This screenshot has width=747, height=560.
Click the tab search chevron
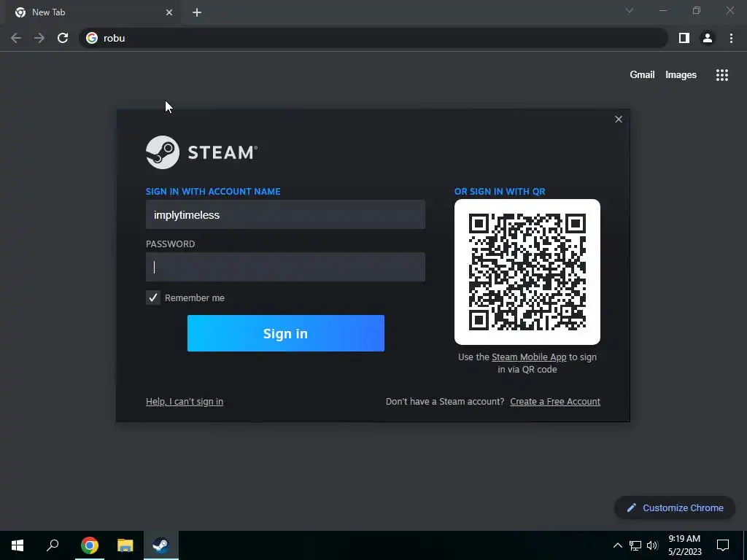point(630,10)
